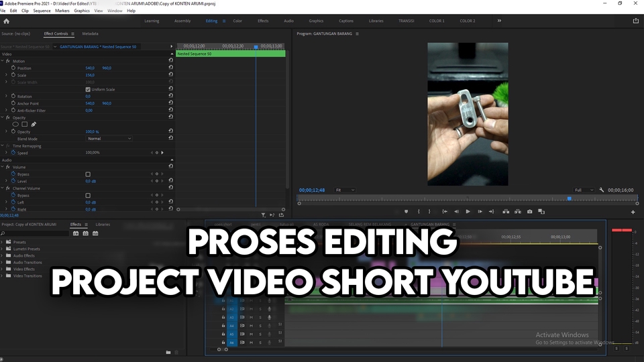This screenshot has height=362, width=644.
Task: Click the Effect Controls filter properties icon
Action: pyautogui.click(x=263, y=215)
